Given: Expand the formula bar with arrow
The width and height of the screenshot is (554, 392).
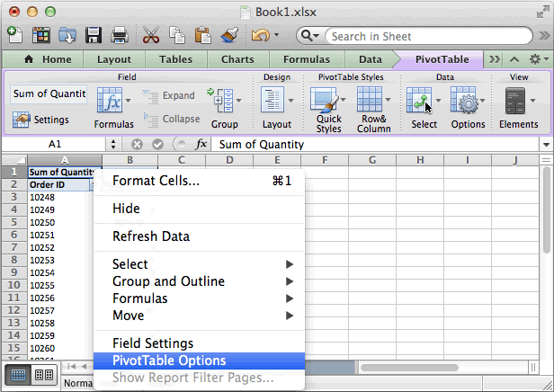Looking at the screenshot, I should coord(546,145).
